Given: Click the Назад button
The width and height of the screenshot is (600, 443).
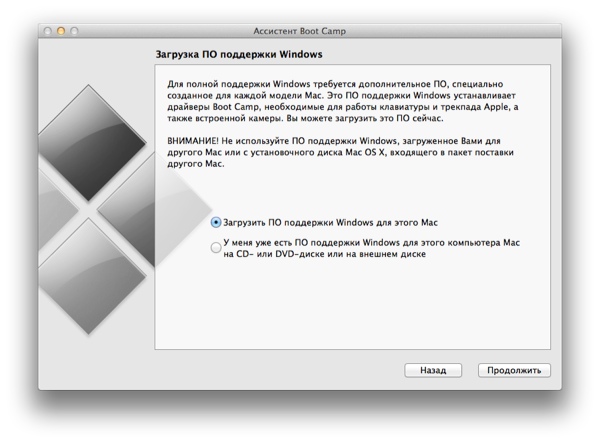Looking at the screenshot, I should pyautogui.click(x=433, y=370).
